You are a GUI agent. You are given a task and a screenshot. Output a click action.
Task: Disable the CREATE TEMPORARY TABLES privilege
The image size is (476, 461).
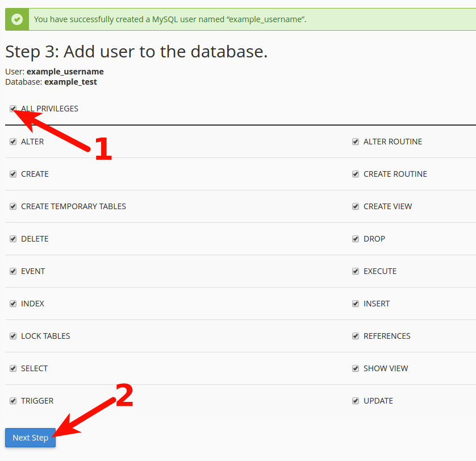click(x=13, y=206)
